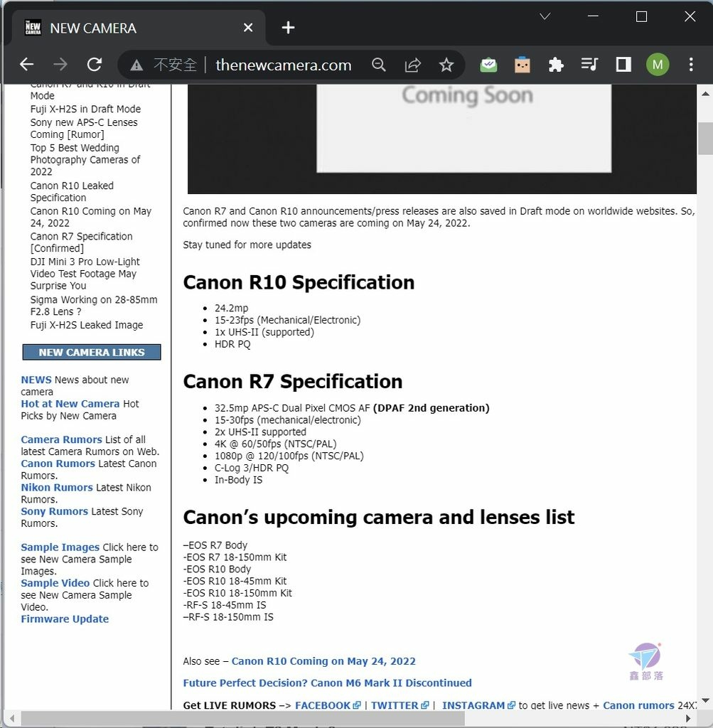Click the Canon R10 Specification heading
The width and height of the screenshot is (713, 728).
click(299, 282)
